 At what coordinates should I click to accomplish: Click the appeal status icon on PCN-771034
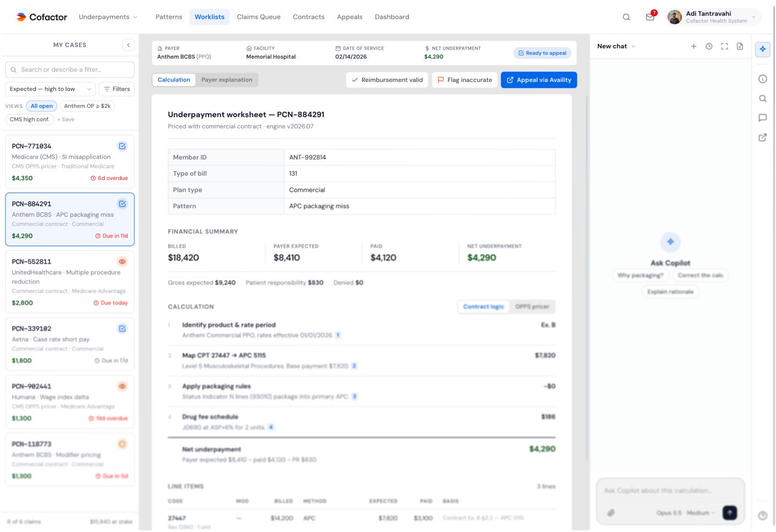pos(122,146)
